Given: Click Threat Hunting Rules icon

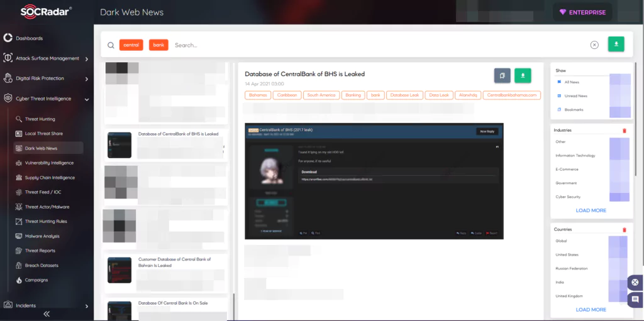Looking at the screenshot, I should [x=18, y=221].
